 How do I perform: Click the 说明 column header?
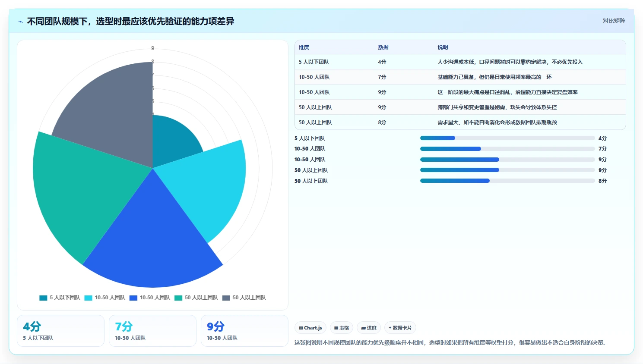pos(443,47)
